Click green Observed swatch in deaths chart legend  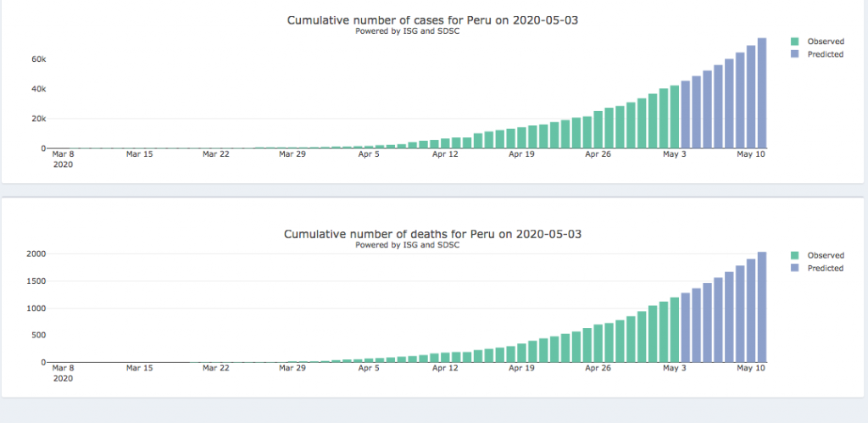click(794, 255)
